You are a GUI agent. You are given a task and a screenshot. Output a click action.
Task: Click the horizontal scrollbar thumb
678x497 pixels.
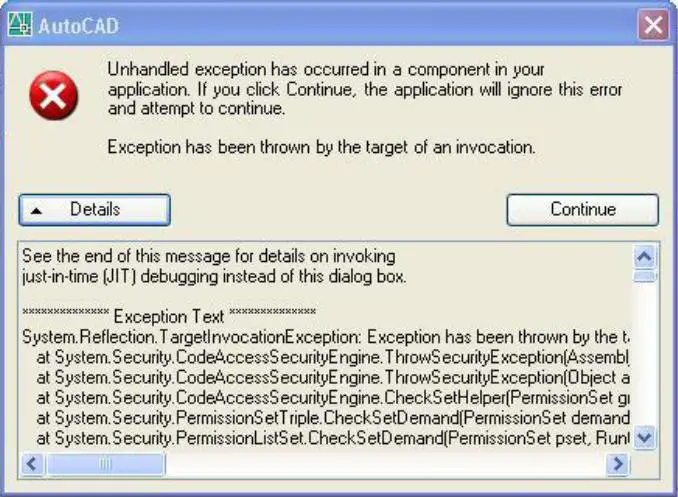pyautogui.click(x=105, y=464)
